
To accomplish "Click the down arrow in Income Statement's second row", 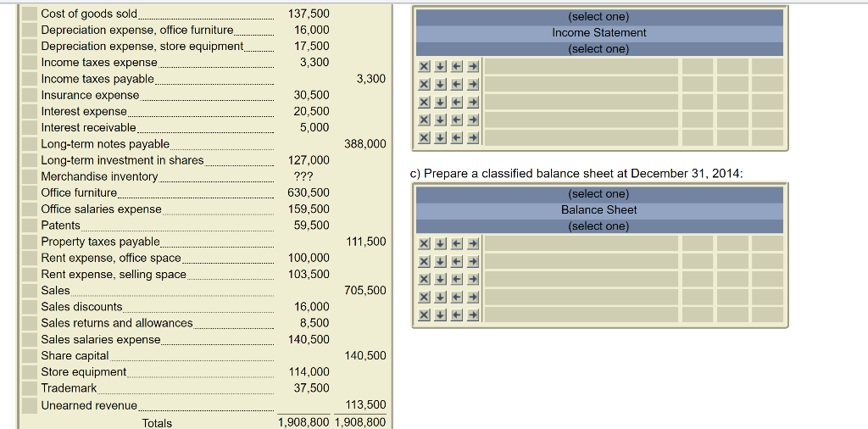I will [440, 84].
